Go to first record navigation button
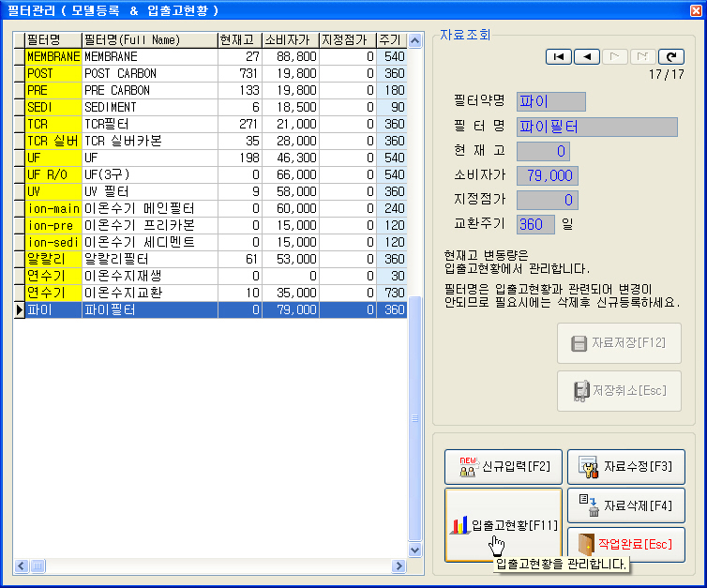Viewport: 707px width, 588px height. 559,57
